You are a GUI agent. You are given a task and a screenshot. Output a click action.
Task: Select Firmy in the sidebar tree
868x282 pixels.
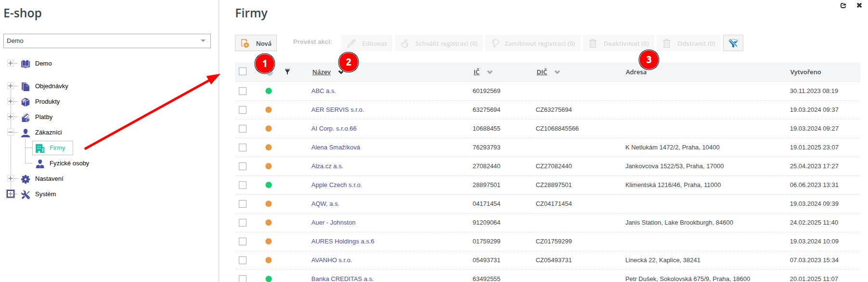click(x=57, y=148)
